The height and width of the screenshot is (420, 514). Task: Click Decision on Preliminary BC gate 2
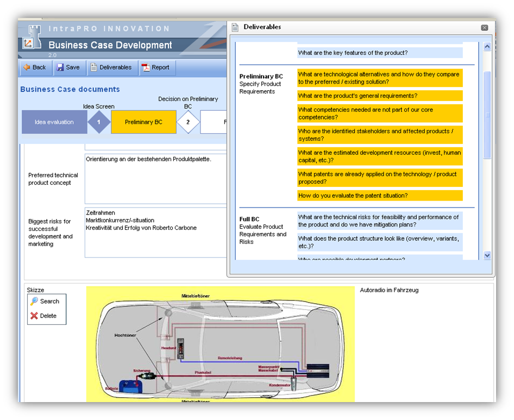click(x=188, y=122)
